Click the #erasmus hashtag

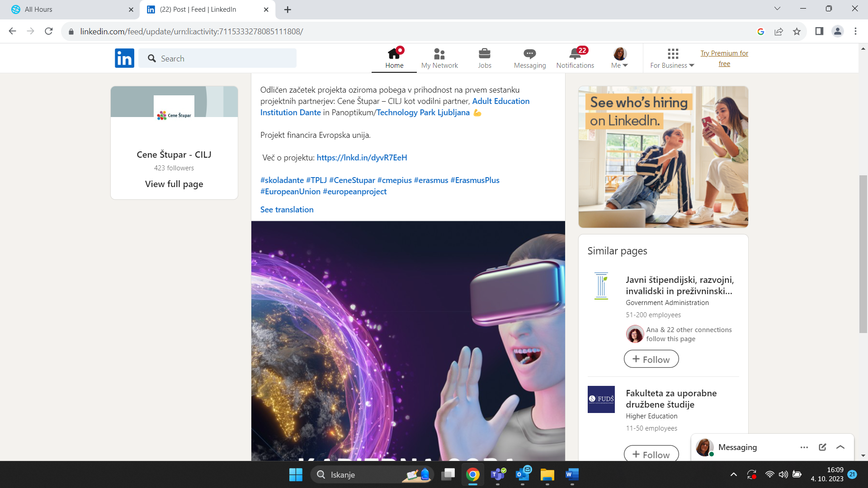431,180
